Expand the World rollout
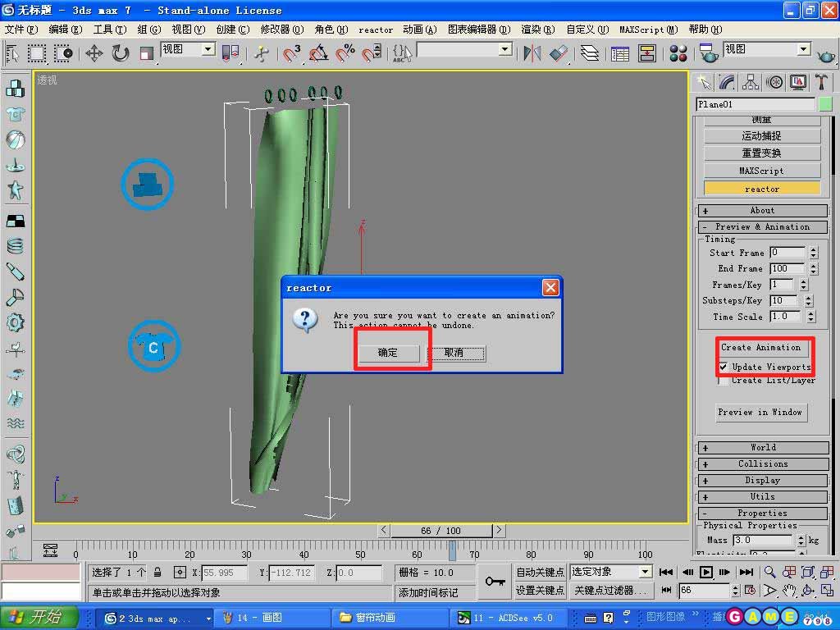 point(763,448)
